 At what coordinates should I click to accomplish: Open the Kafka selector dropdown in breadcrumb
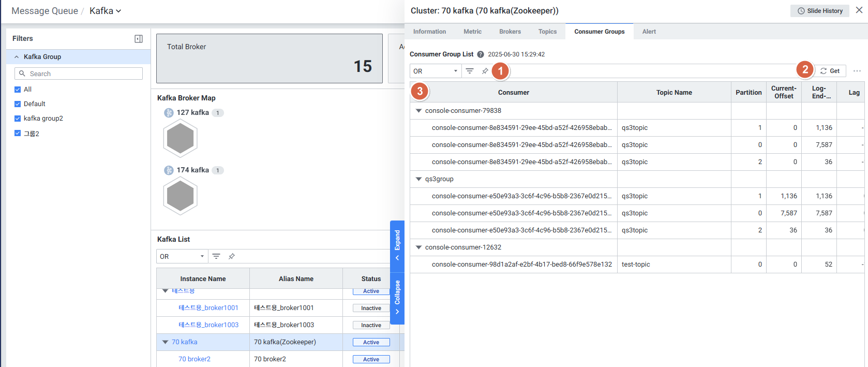pos(106,11)
